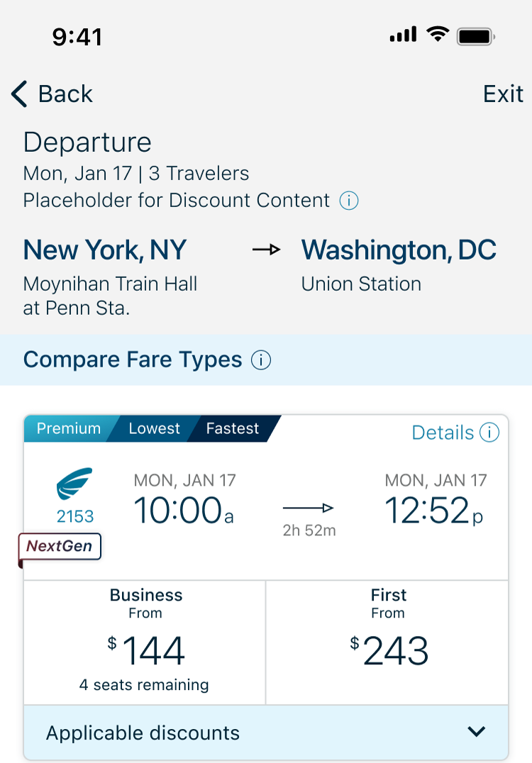
Task: Open the Details link for train 2153
Action: coord(443,433)
